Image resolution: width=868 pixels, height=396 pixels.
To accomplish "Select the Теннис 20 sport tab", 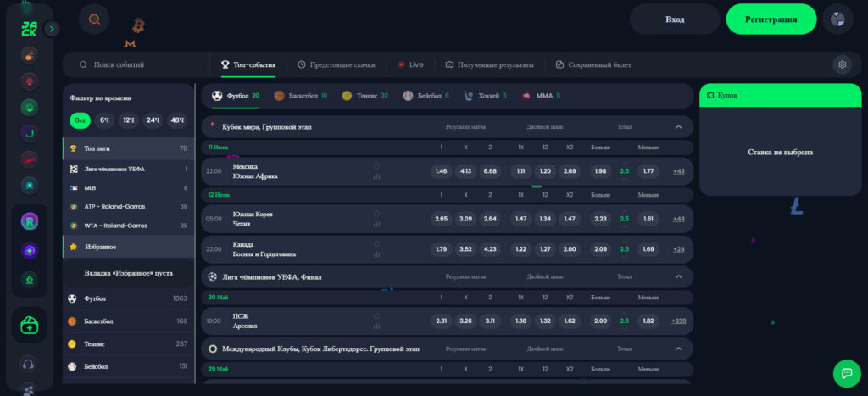I will pyautogui.click(x=364, y=96).
